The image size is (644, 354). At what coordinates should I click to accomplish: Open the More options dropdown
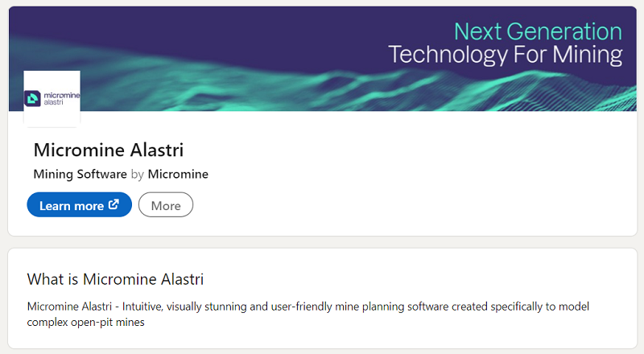[166, 205]
